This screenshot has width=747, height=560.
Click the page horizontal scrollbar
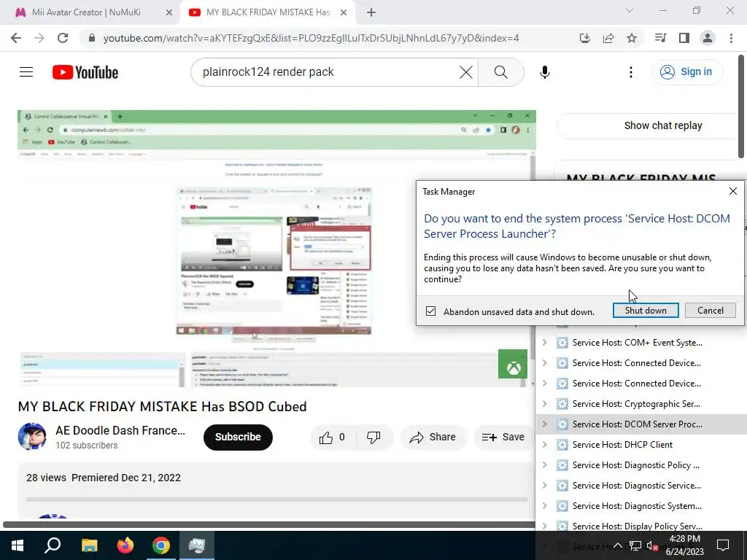269,525
